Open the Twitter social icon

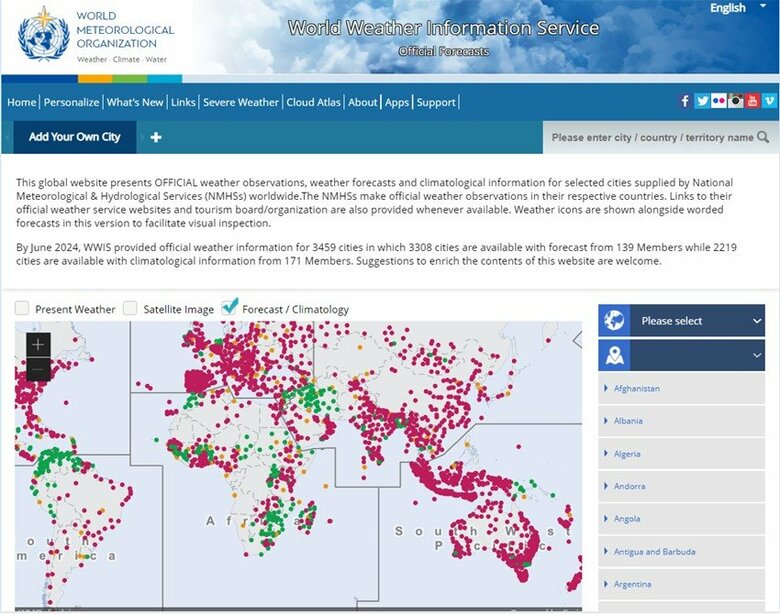pyautogui.click(x=702, y=101)
